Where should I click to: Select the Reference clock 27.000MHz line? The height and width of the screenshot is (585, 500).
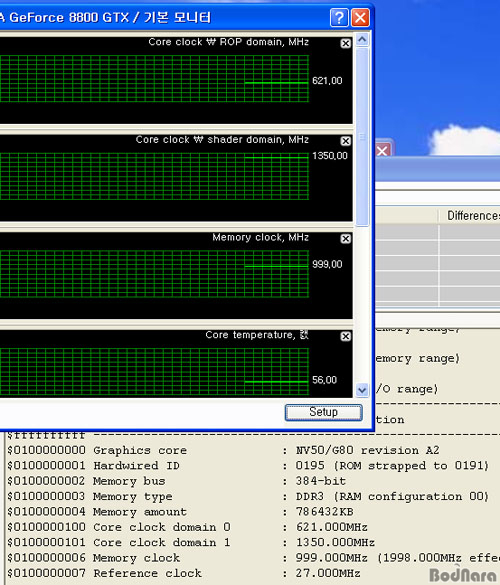(x=184, y=573)
